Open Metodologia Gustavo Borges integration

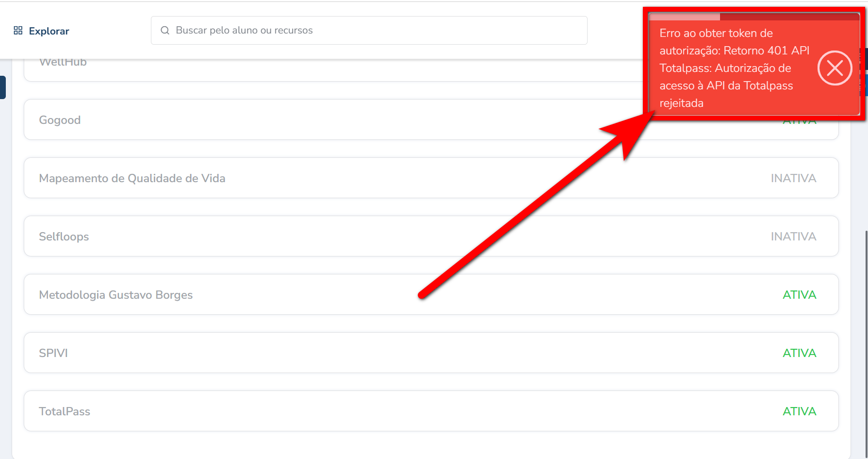point(431,294)
